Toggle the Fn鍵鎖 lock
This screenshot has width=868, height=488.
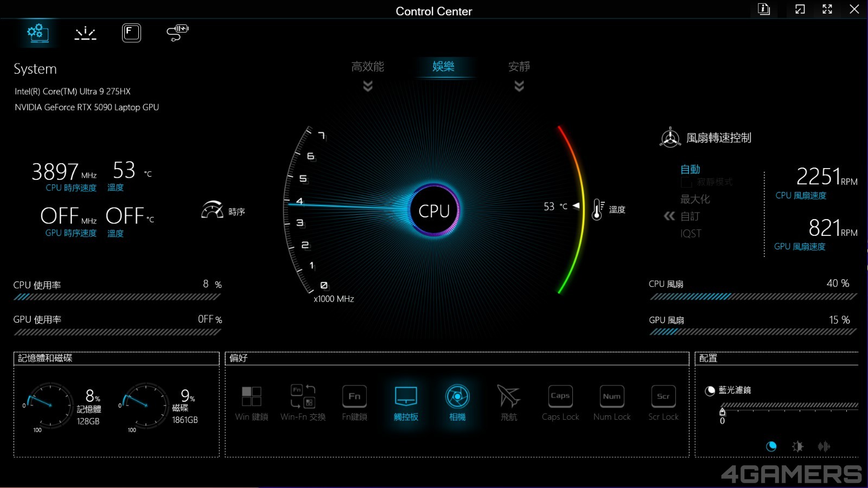(354, 403)
